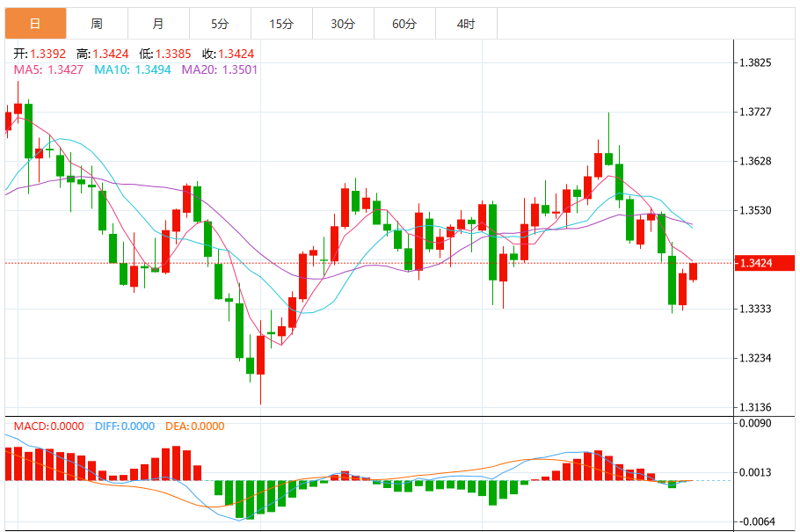Viewport: 800px width, 532px height.
Task: Click the 0.0090 MACD axis label
Action: click(756, 423)
